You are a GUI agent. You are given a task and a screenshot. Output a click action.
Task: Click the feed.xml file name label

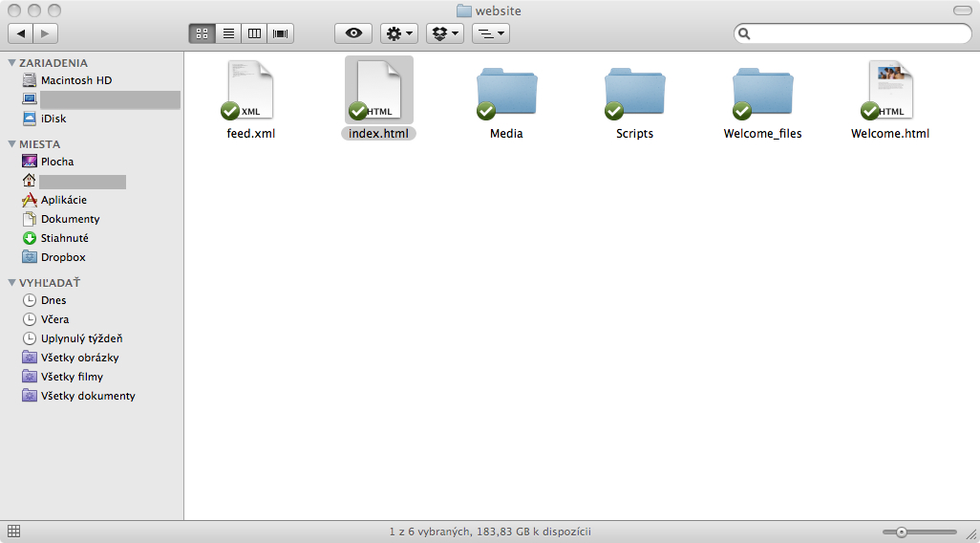click(x=250, y=133)
